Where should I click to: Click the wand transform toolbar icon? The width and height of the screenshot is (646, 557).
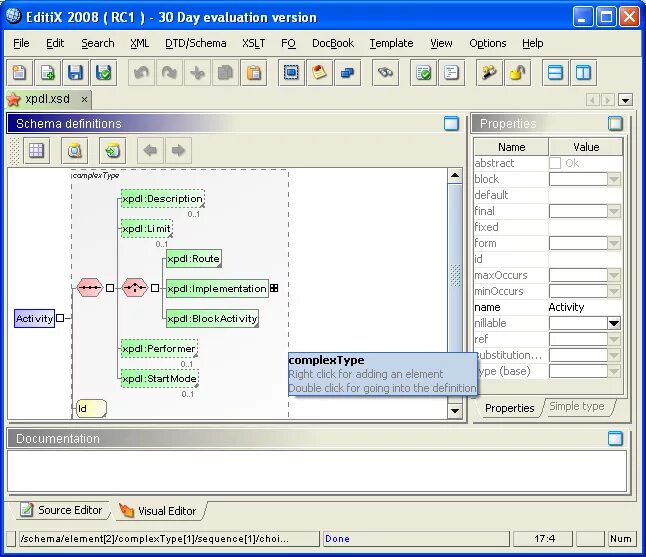pyautogui.click(x=489, y=73)
